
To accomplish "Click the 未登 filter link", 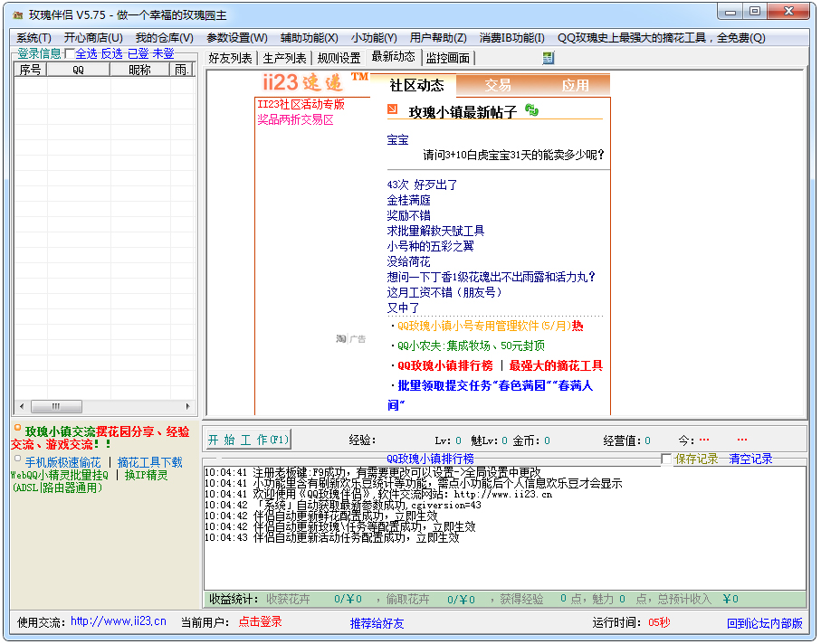I will [163, 53].
